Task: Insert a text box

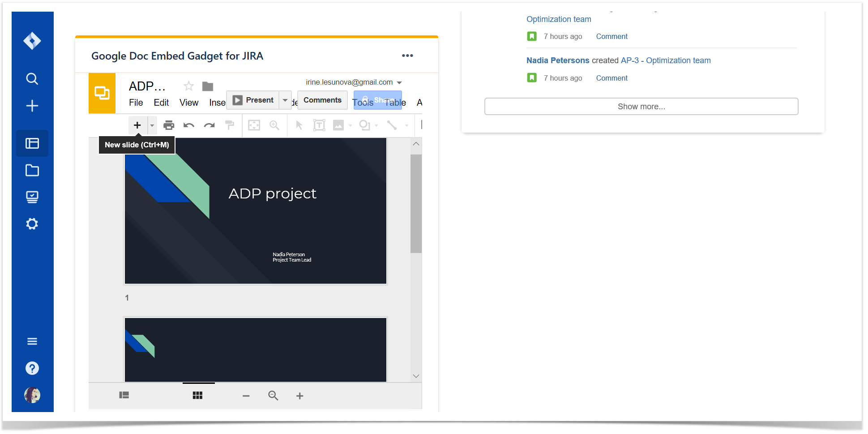Action: 319,125
